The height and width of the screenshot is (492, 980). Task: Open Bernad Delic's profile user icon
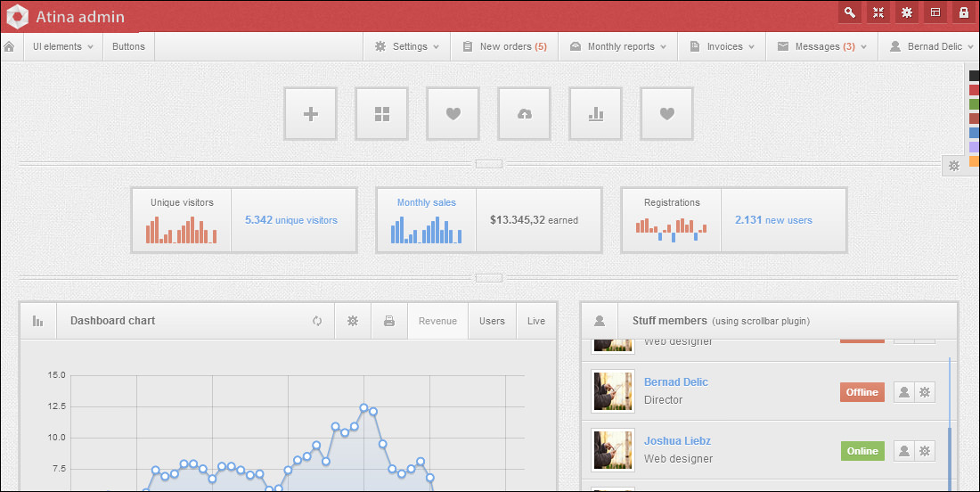click(903, 392)
